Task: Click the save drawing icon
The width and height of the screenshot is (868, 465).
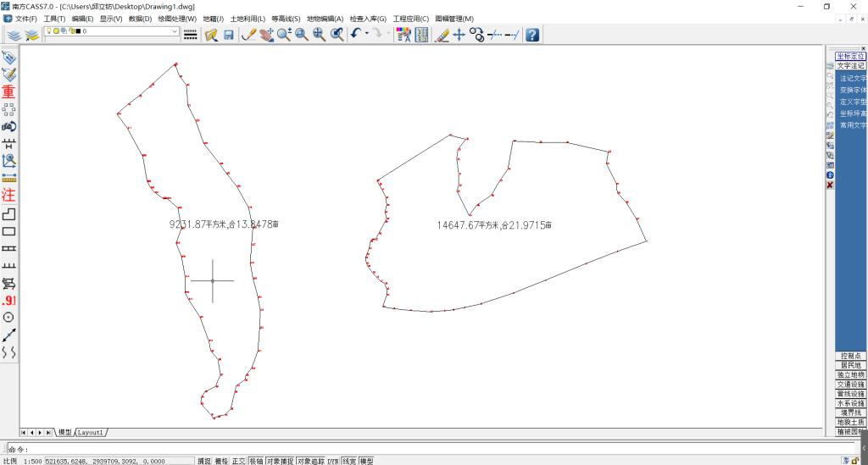Action: click(228, 35)
